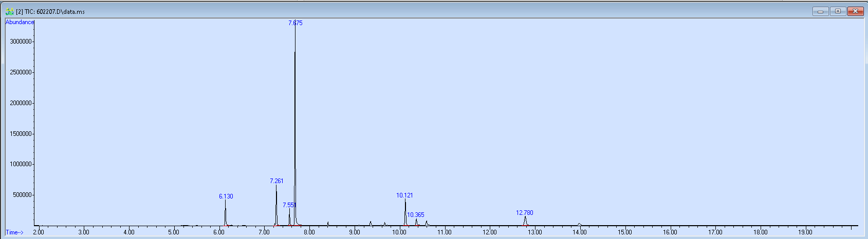The image size is (868, 239).
Task: Minimize the TIC chromatogram window
Action: point(820,11)
